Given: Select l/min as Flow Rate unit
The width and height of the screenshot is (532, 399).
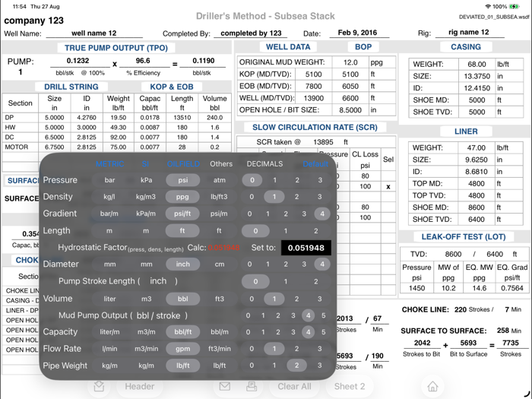Looking at the screenshot, I should pyautogui.click(x=109, y=349).
